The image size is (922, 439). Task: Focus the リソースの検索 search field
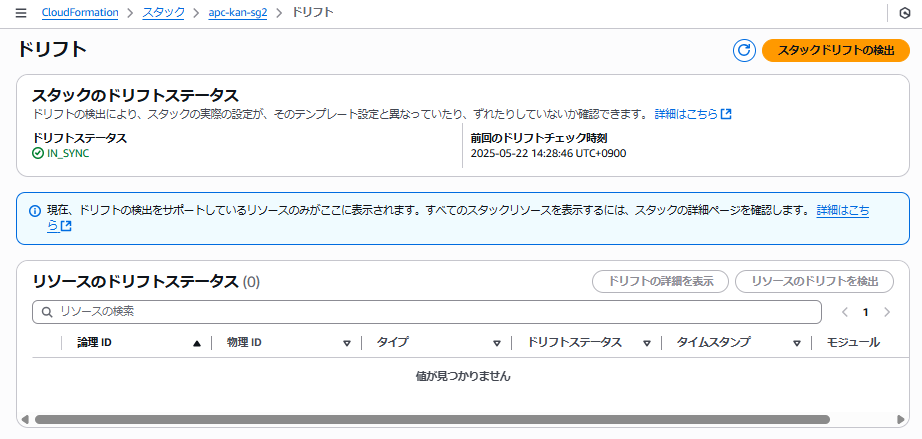click(x=426, y=312)
